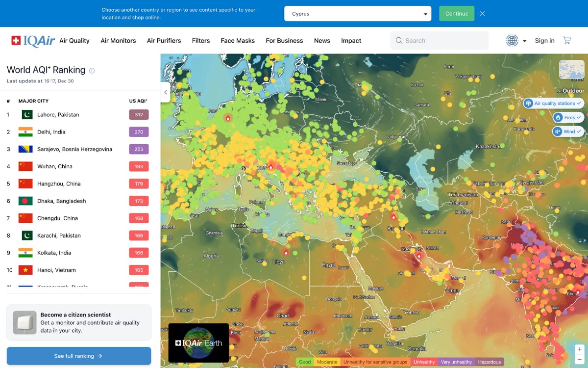Open the Filters menu
Screen dimensions: 588x368
click(x=201, y=41)
